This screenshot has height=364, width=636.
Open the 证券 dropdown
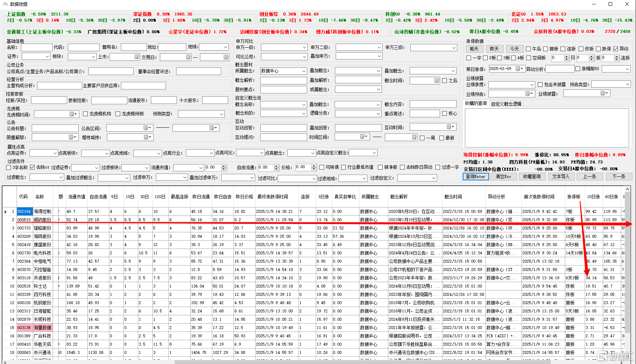[x=47, y=56]
